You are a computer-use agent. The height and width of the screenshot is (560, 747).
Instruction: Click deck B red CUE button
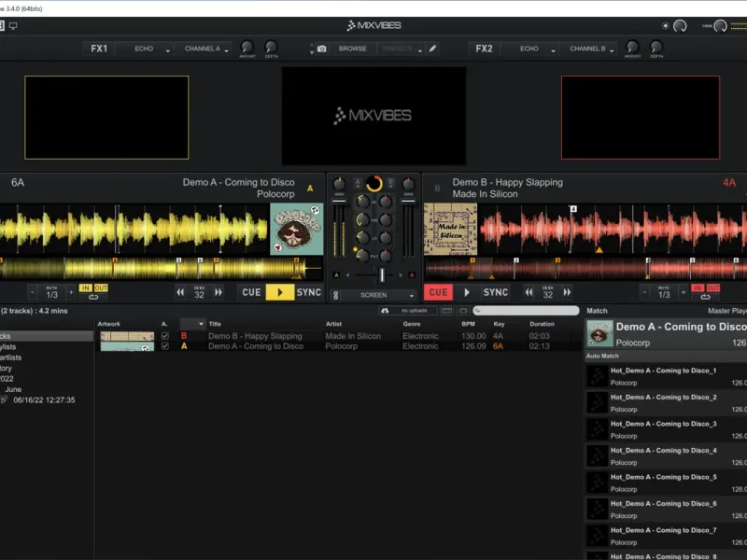click(438, 292)
